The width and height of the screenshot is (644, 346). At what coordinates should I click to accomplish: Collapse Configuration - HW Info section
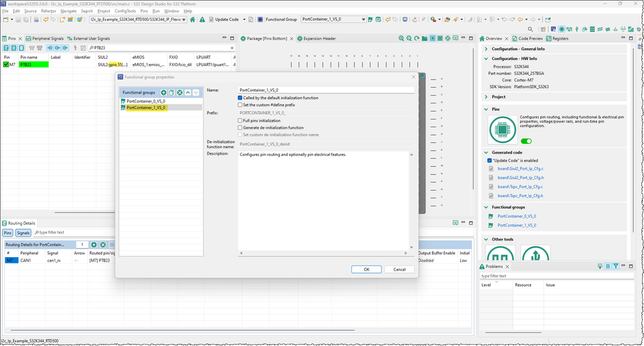[x=486, y=59]
